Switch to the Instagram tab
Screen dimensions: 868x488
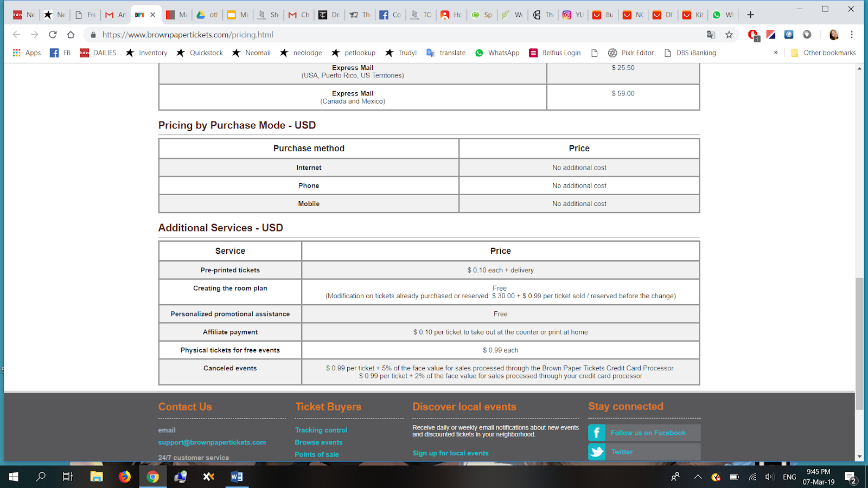tap(573, 15)
